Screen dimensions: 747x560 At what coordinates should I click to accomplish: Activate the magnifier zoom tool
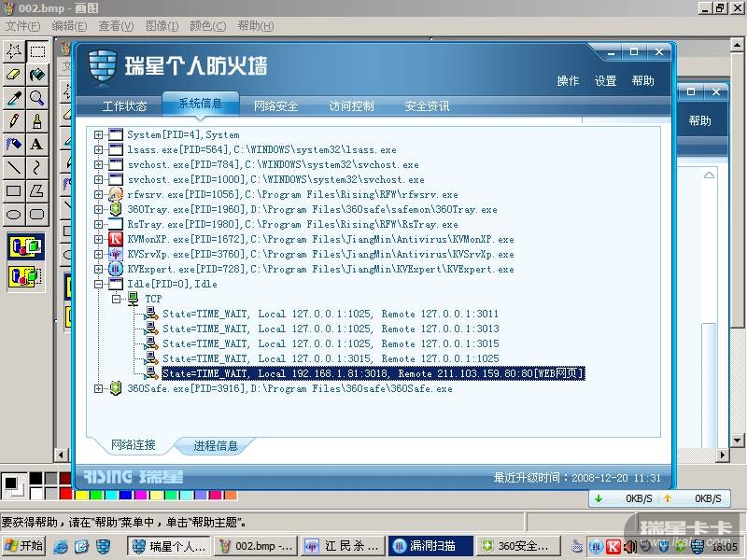pos(37,98)
